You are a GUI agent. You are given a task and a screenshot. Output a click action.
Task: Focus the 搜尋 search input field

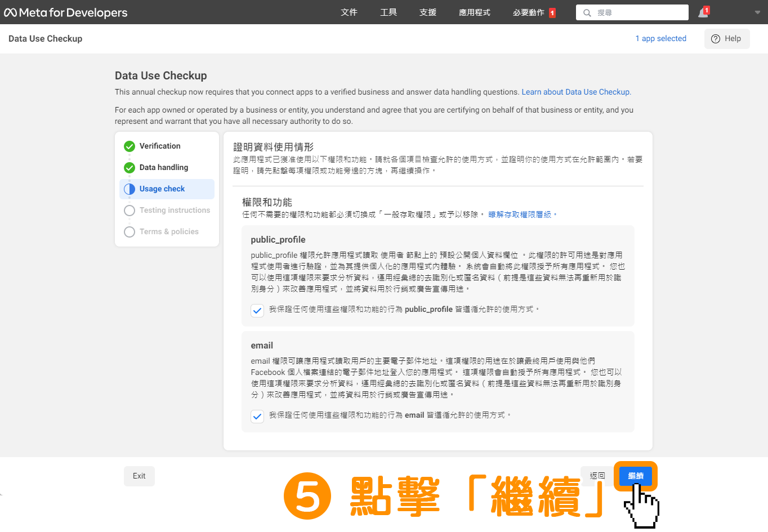pos(632,12)
